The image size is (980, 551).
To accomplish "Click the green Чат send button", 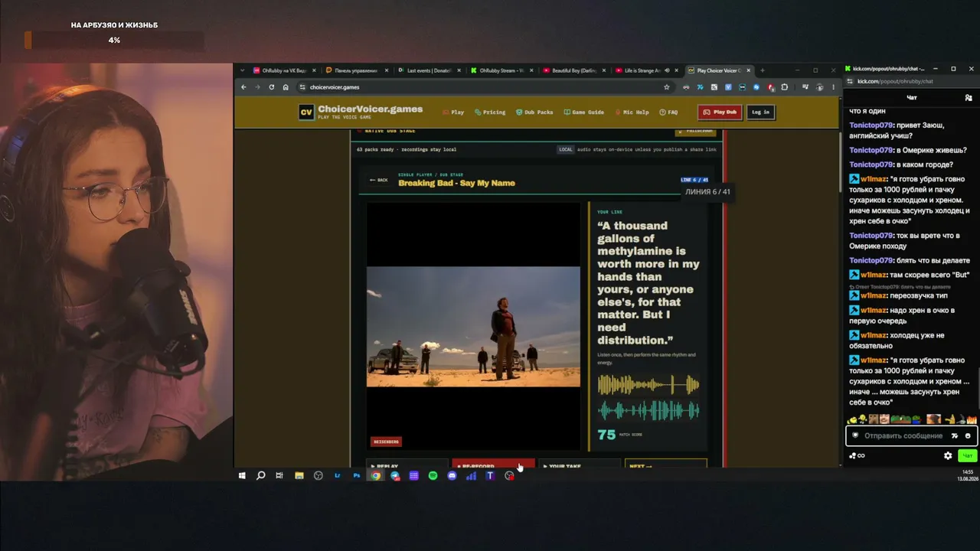I will pos(968,456).
